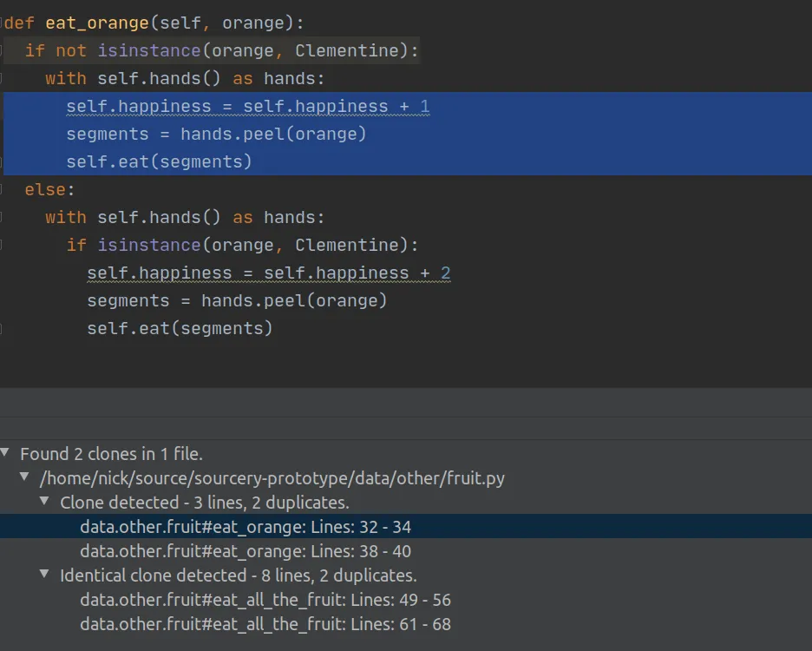The image size is (812, 651).
Task: Collapse the fruit.py file entry
Action: point(24,477)
